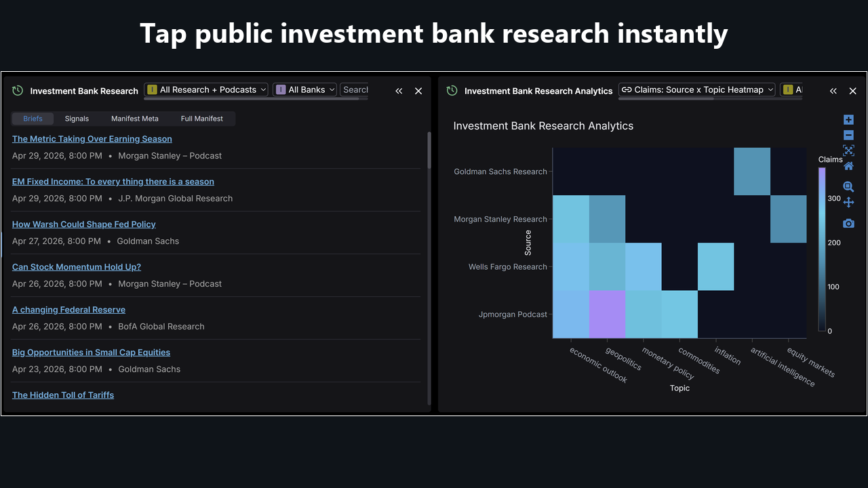This screenshot has width=868, height=488.
Task: Click Morgan Stanley equity markets heatmap cell
Action: coord(789,219)
